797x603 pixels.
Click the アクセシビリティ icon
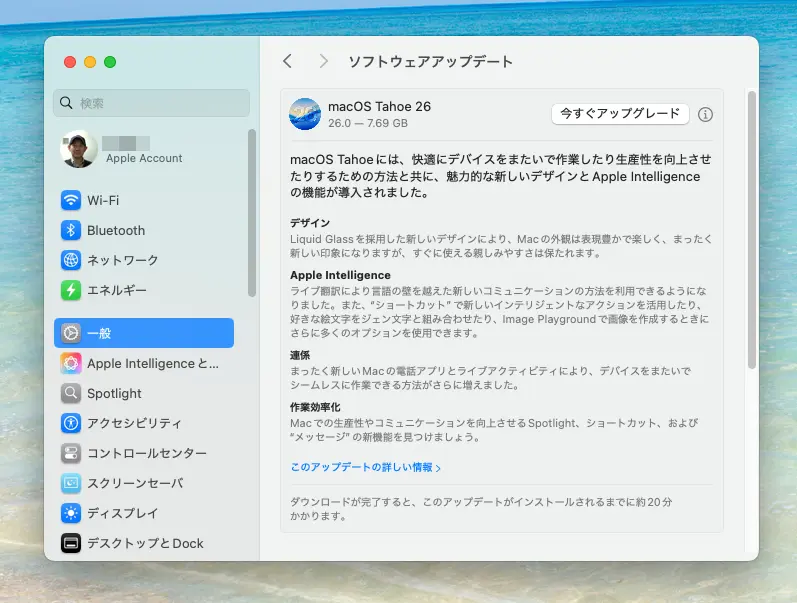[x=71, y=423]
